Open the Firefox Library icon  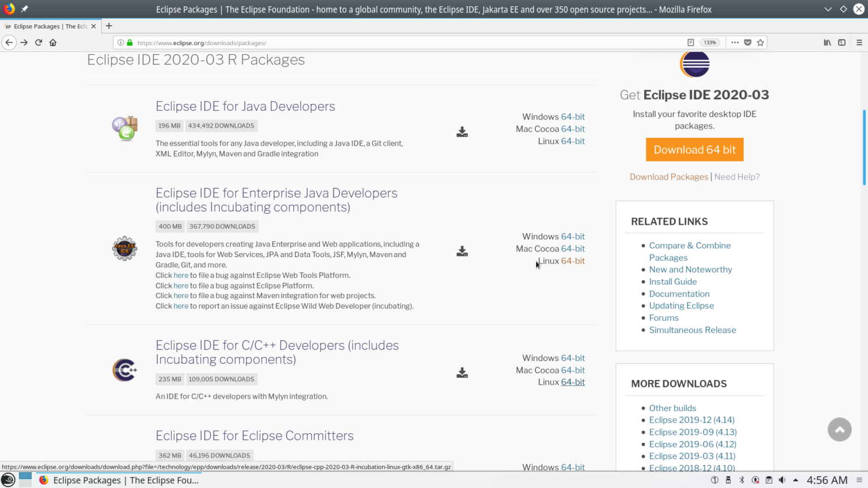click(827, 42)
